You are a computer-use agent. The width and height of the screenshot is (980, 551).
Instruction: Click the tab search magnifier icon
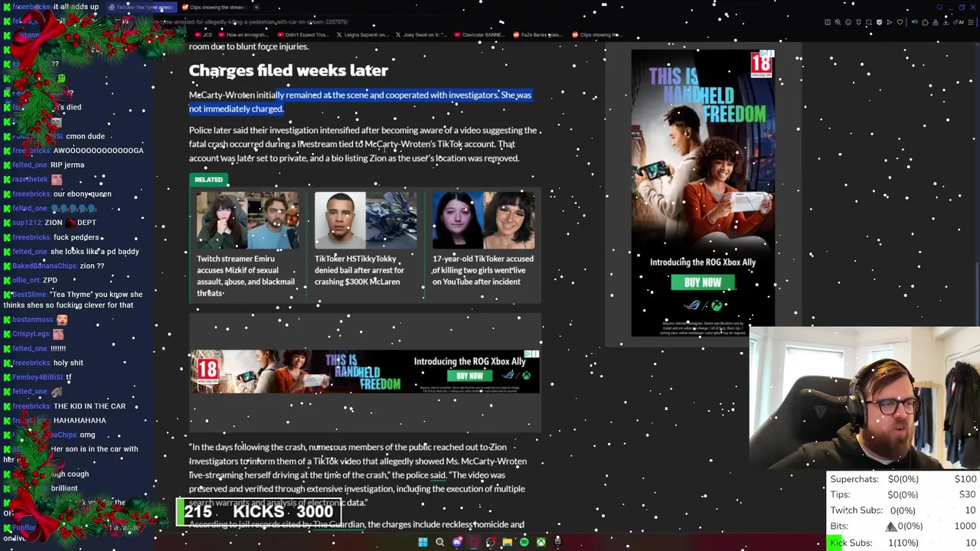coord(939,7)
